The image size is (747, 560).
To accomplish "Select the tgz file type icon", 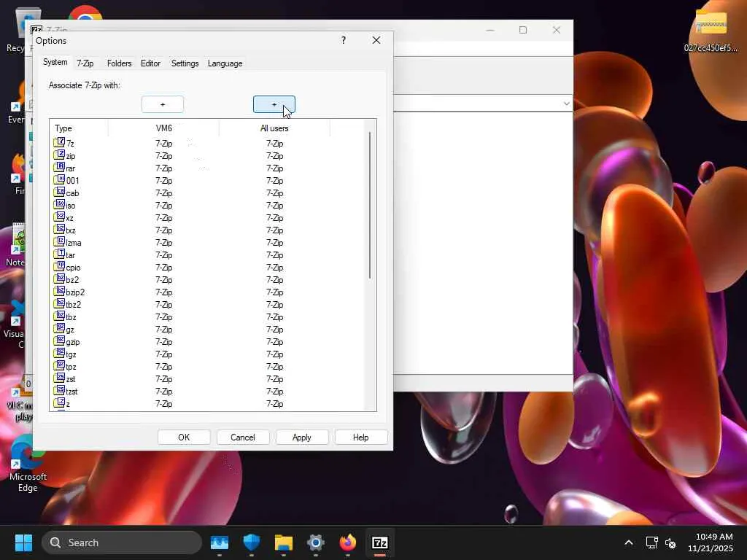I will (x=59, y=354).
